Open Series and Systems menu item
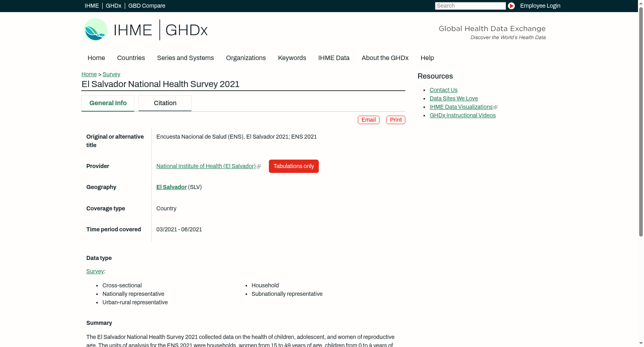 185,58
